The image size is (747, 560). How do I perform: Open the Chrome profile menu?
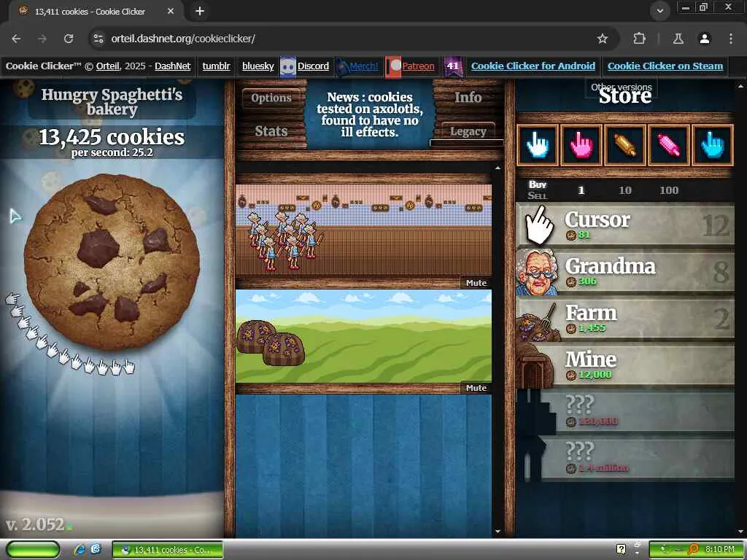(x=705, y=39)
